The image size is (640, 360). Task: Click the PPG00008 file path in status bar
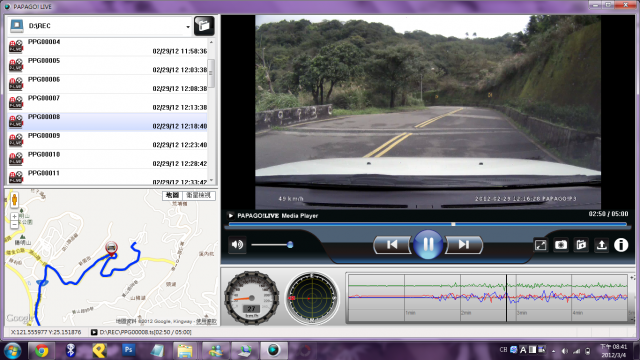click(145, 332)
